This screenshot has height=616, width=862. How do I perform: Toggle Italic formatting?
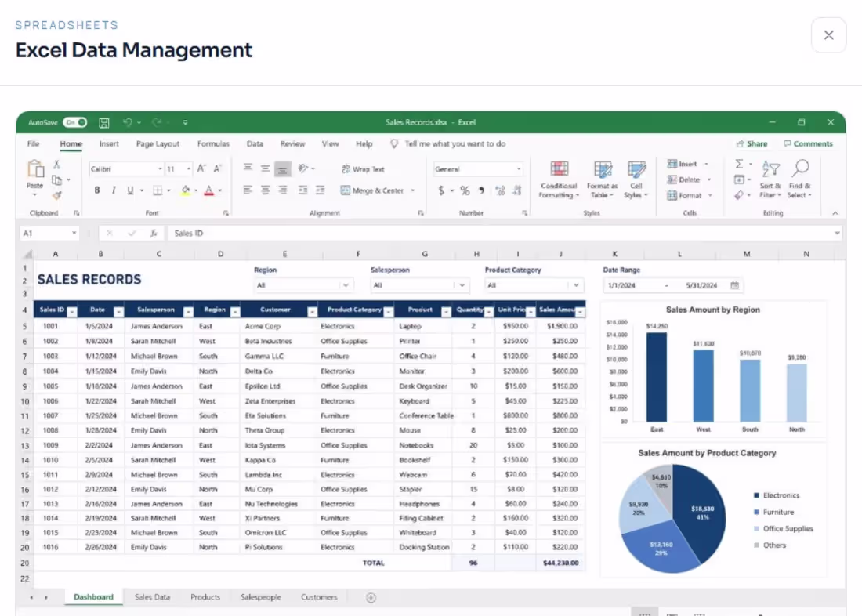click(x=114, y=190)
